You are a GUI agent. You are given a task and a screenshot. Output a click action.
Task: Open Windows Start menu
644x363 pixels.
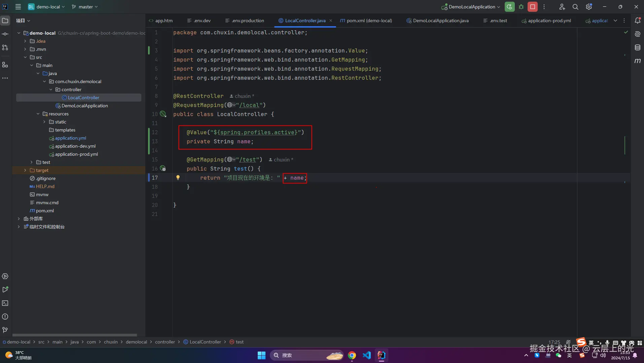click(261, 355)
